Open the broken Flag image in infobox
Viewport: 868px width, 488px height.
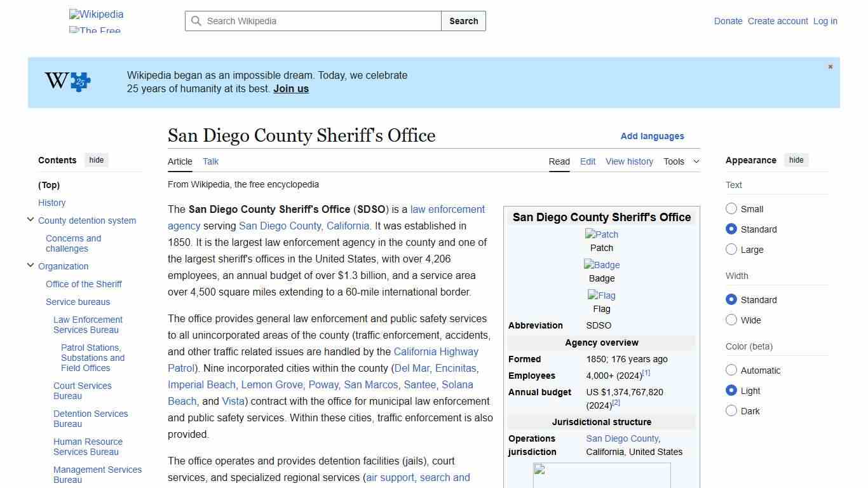point(601,295)
